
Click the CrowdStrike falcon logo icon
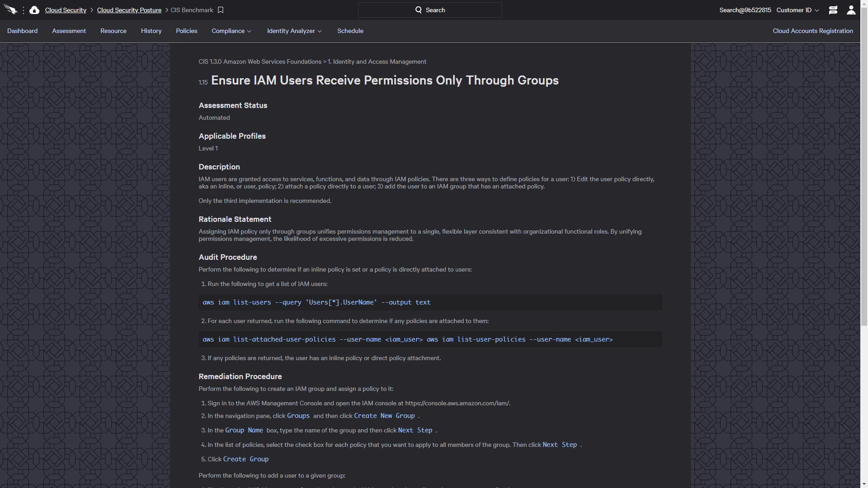[x=10, y=9]
